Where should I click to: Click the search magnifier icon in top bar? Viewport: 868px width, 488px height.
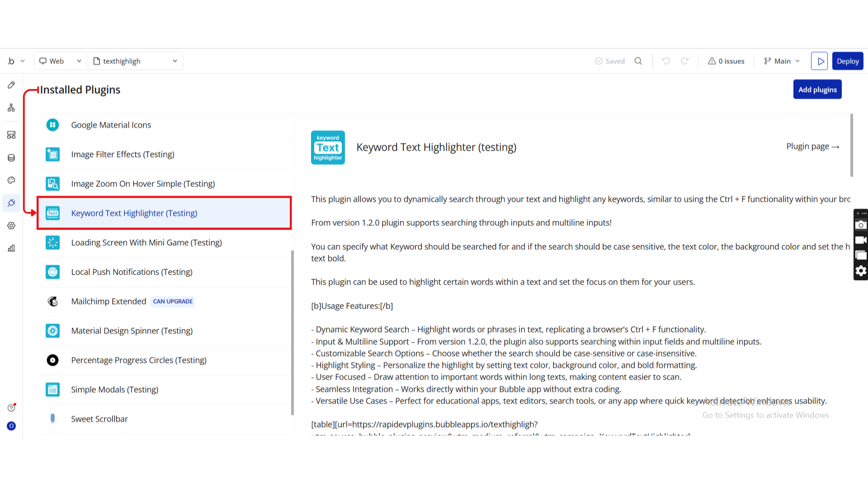[x=638, y=61]
